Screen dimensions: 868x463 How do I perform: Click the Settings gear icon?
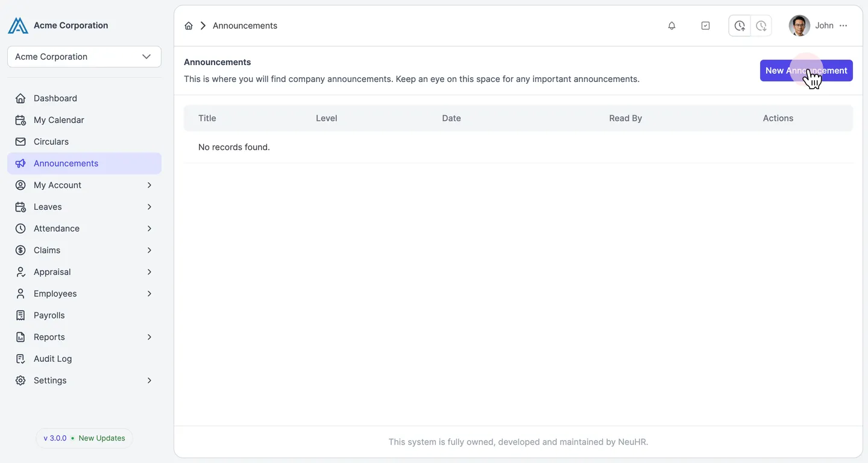point(20,380)
